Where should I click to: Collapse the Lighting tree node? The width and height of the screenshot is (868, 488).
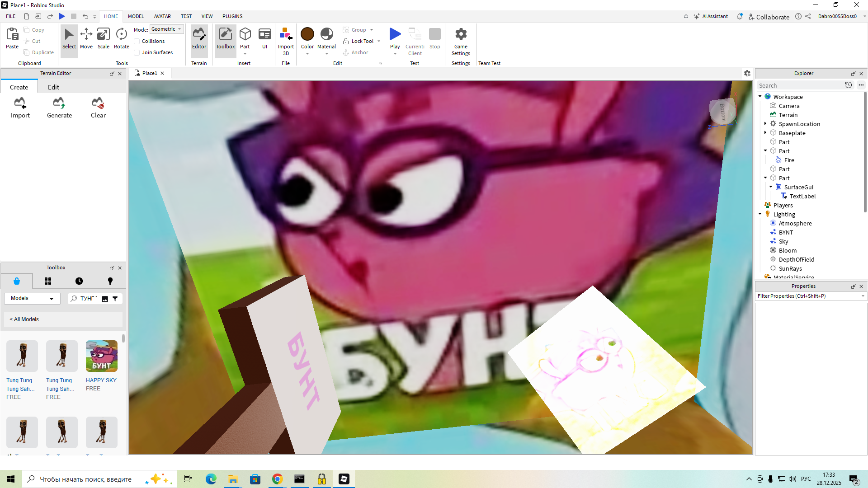[760, 214]
